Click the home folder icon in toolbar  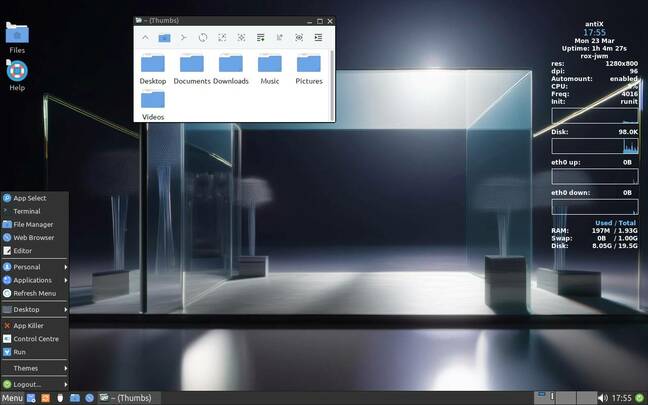(164, 37)
